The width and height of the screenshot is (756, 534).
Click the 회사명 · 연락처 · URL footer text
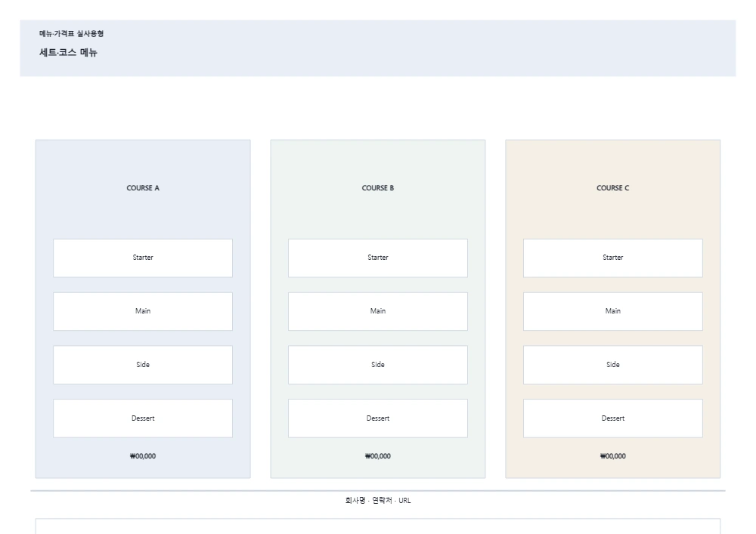[378, 501]
